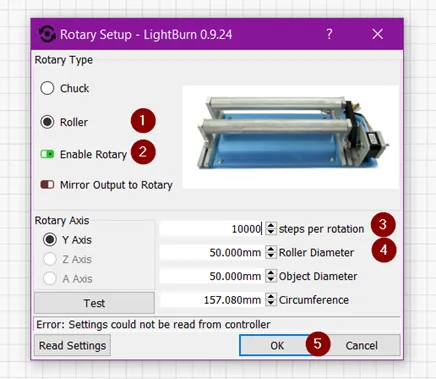Click the Test button
This screenshot has height=379, width=436.
click(94, 303)
